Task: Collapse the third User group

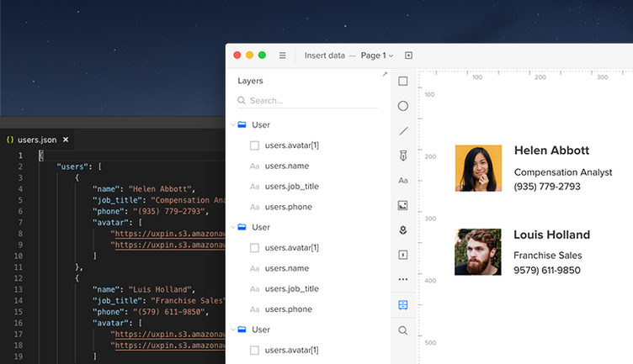Action: tap(233, 330)
